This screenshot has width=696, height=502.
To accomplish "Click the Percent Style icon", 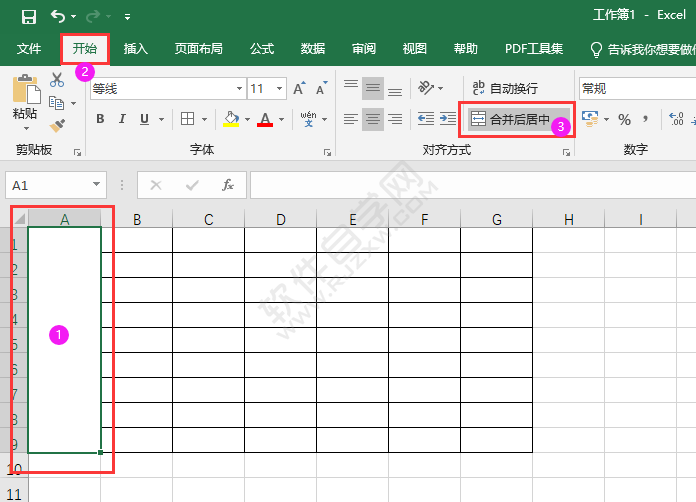I will click(624, 119).
